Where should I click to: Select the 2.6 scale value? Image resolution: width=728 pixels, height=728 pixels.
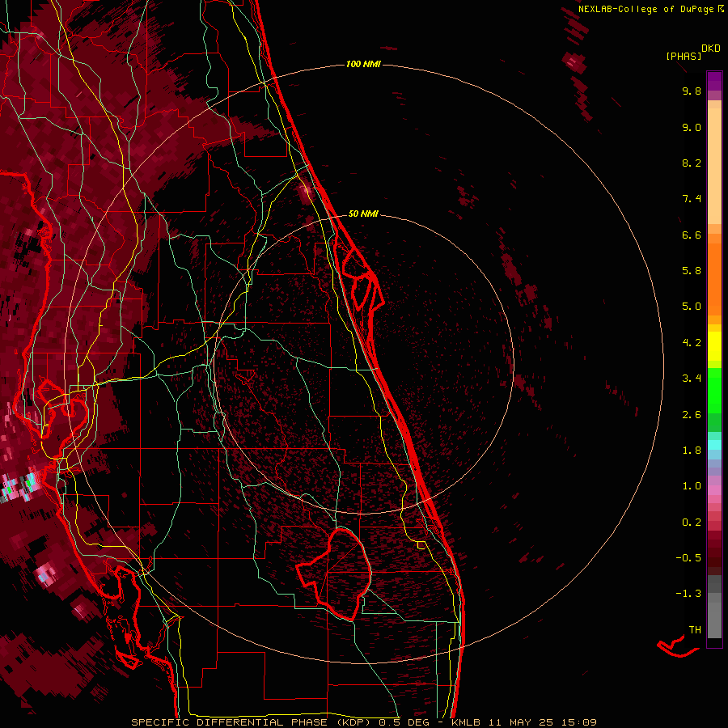[692, 415]
